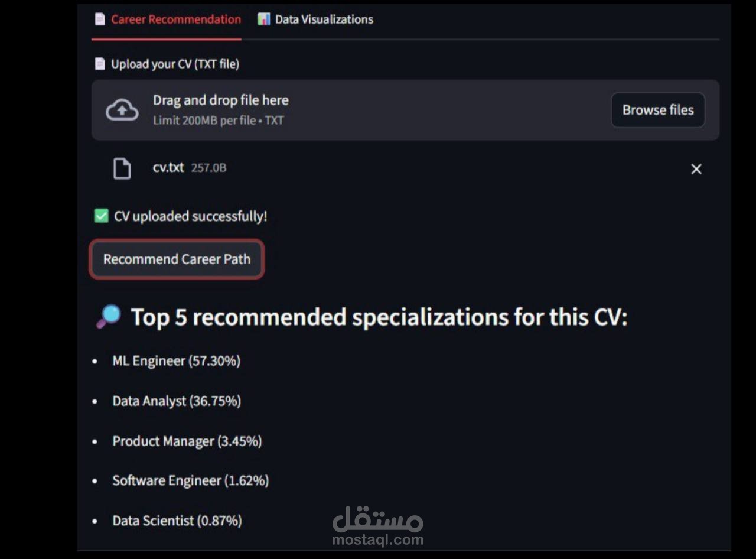Click the green checkmark success icon
756x559 pixels.
[101, 216]
